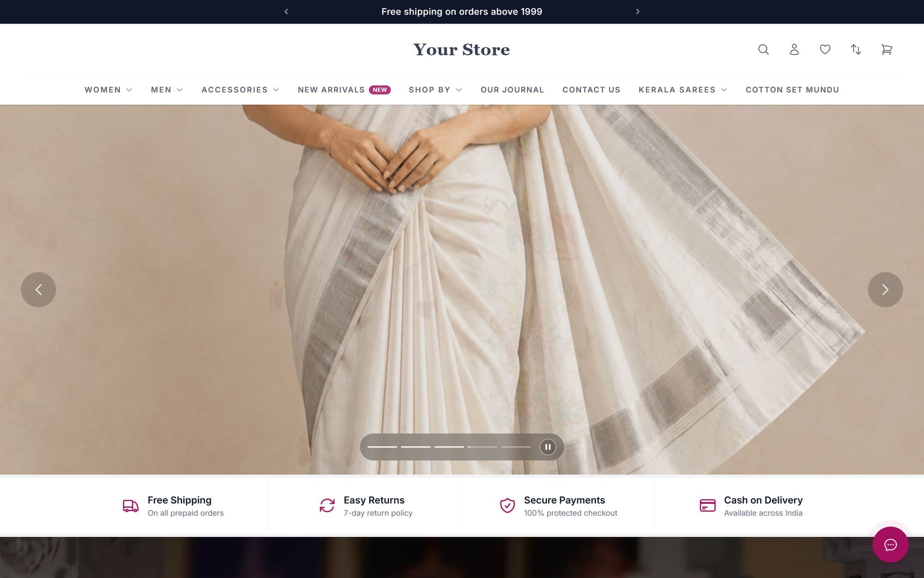This screenshot has height=578, width=924.
Task: Open the account user icon
Action: [x=794, y=49]
